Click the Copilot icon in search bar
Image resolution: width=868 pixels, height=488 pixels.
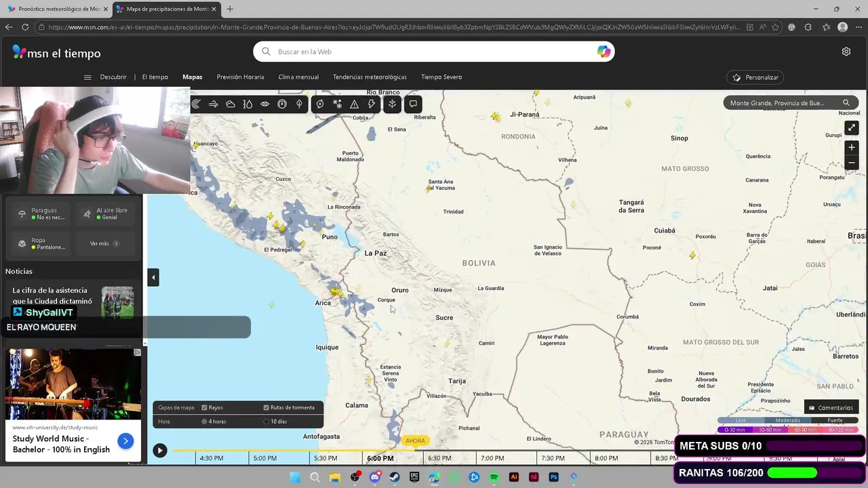[604, 52]
